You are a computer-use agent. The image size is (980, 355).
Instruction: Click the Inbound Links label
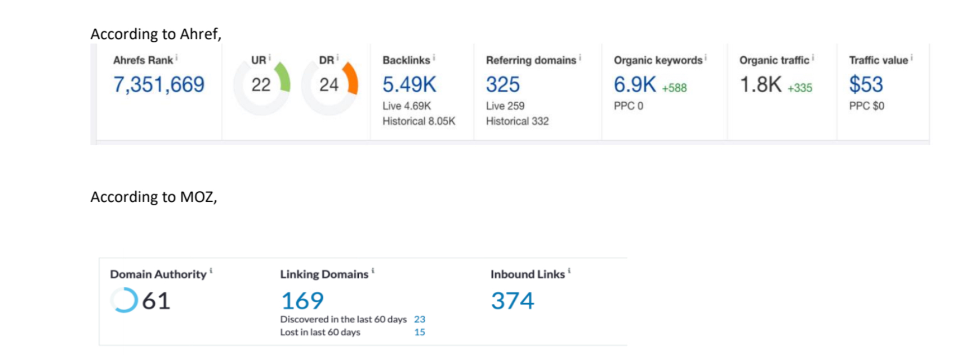tap(528, 274)
